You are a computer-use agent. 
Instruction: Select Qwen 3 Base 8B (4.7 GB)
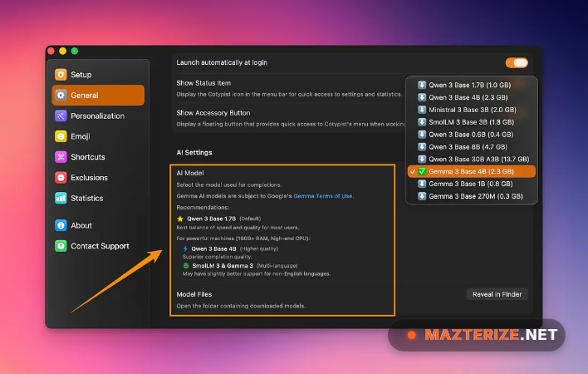click(x=472, y=146)
